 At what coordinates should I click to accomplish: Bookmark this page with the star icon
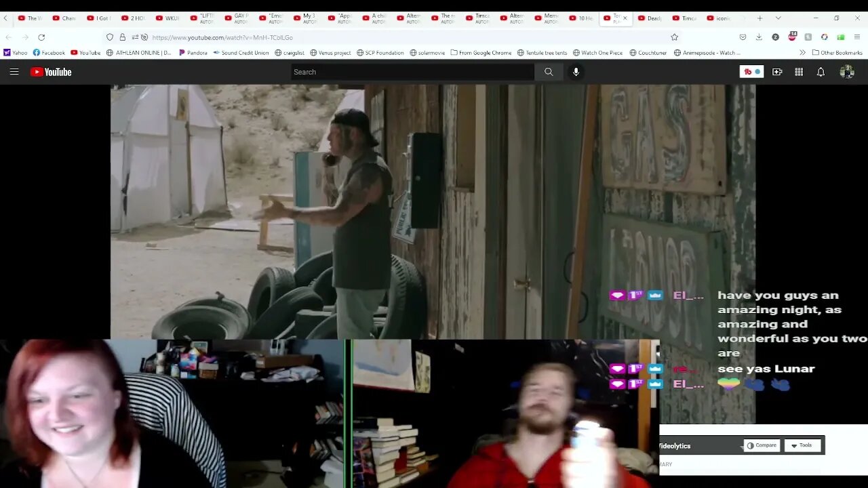coord(674,37)
